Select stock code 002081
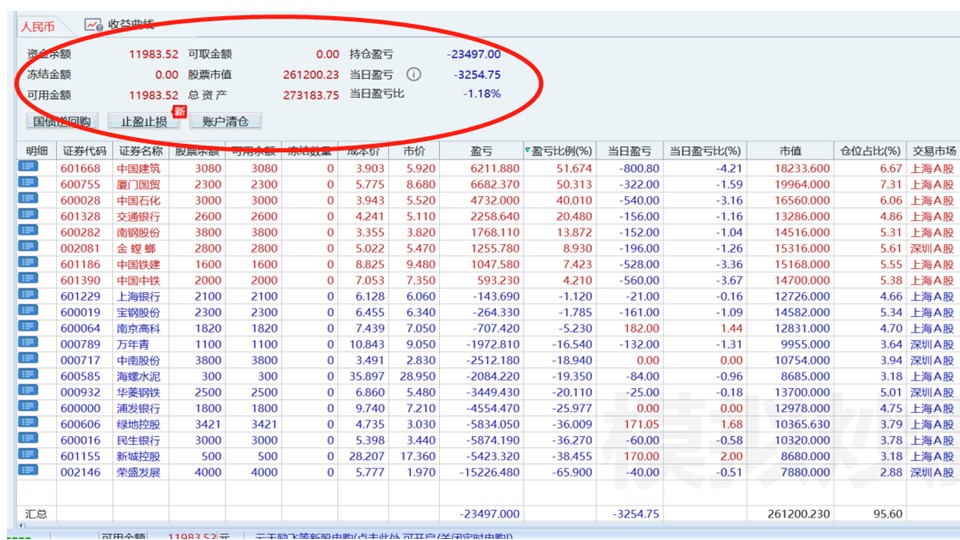This screenshot has width=960, height=540. (x=80, y=248)
